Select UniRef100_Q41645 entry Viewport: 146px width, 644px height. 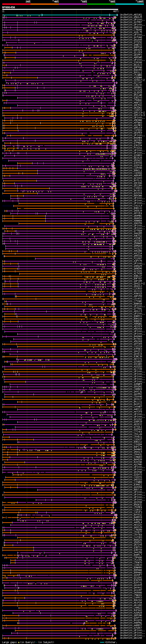pyautogui.click(x=131, y=40)
